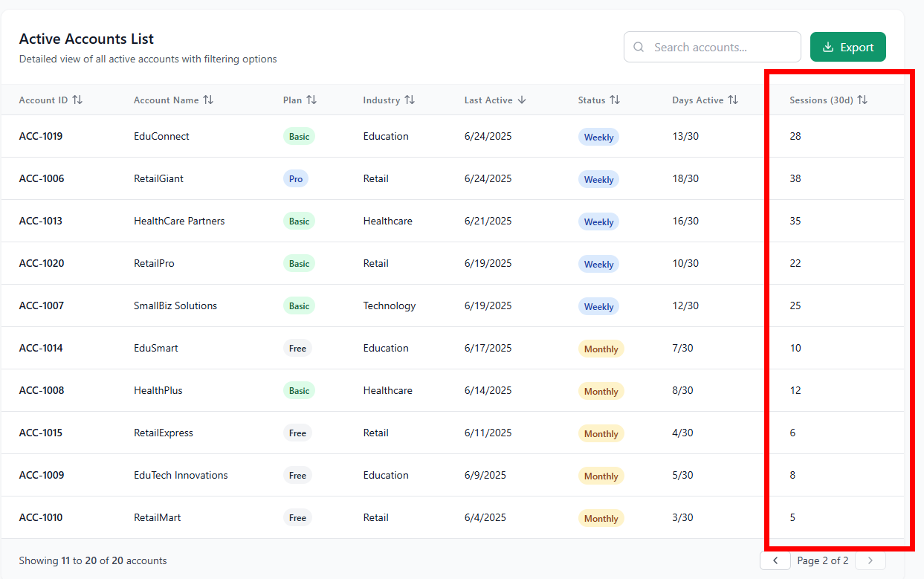924x579 pixels.
Task: Click the Monthly status badge for HealthPlus
Action: coord(601,391)
